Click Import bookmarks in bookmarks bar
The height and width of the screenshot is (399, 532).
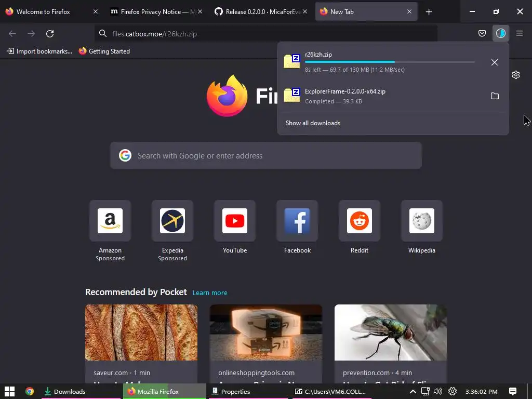tap(39, 51)
